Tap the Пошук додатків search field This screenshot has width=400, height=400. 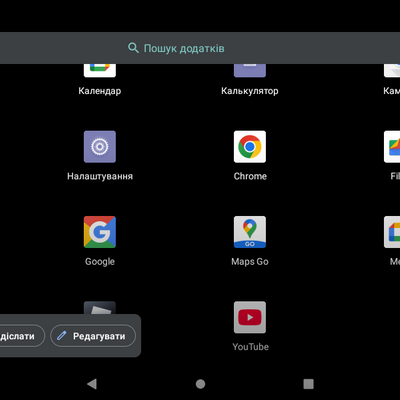point(200,48)
